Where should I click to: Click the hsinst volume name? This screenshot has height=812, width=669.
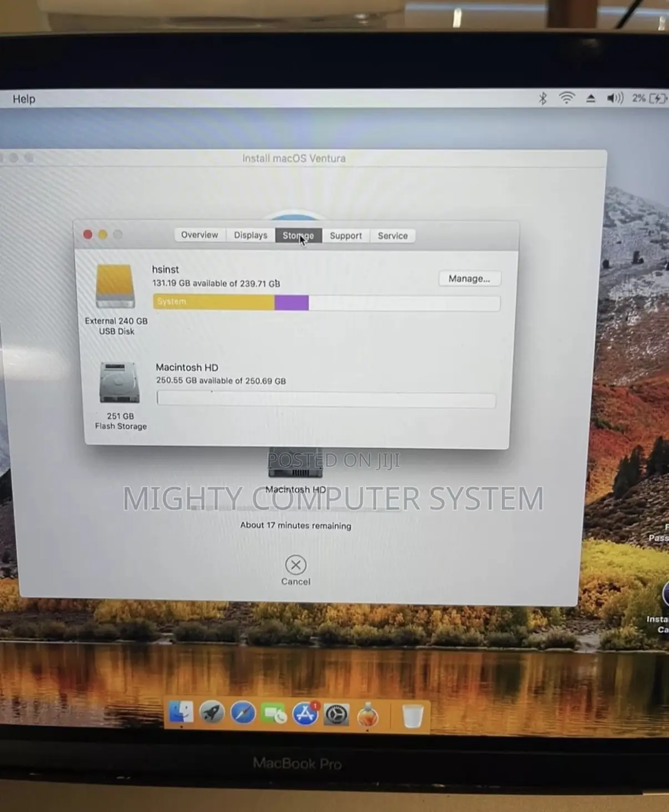(x=165, y=270)
